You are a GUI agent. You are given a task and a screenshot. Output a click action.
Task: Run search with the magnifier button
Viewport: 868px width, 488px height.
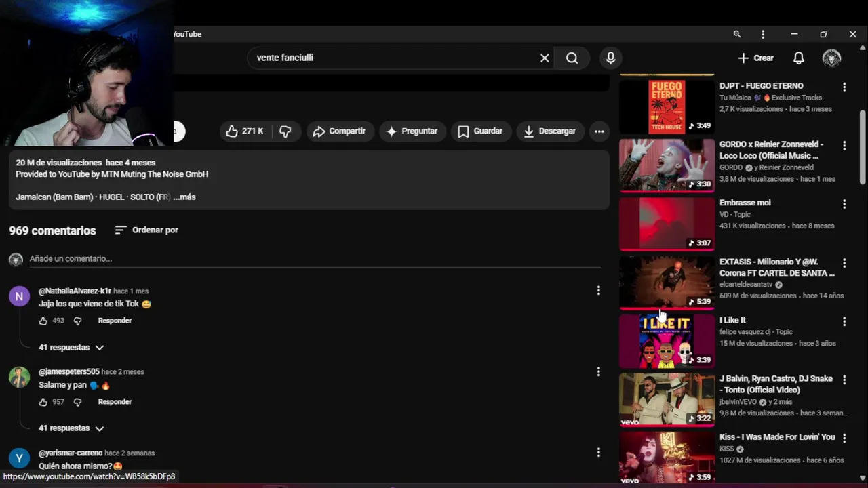point(572,58)
